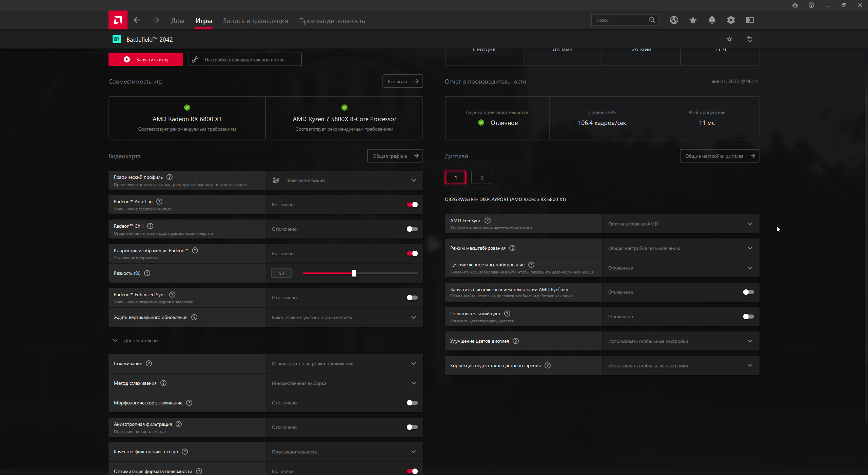This screenshot has width=868, height=475.
Task: Open the bug report icon
Action: click(x=795, y=5)
